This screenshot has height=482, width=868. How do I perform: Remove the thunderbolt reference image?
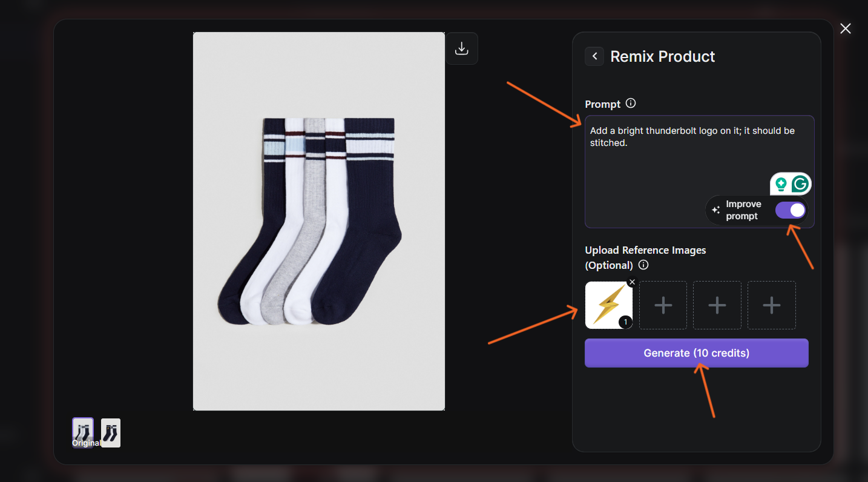(x=632, y=282)
